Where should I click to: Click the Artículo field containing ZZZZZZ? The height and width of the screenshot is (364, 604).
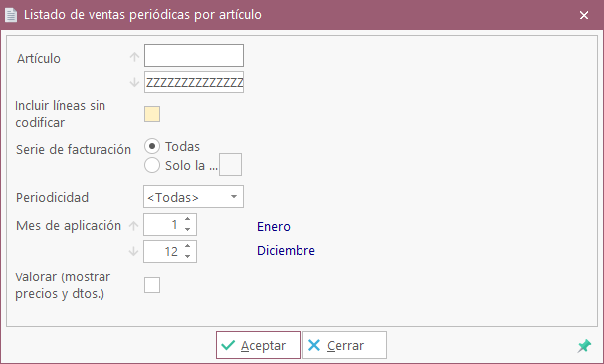194,82
